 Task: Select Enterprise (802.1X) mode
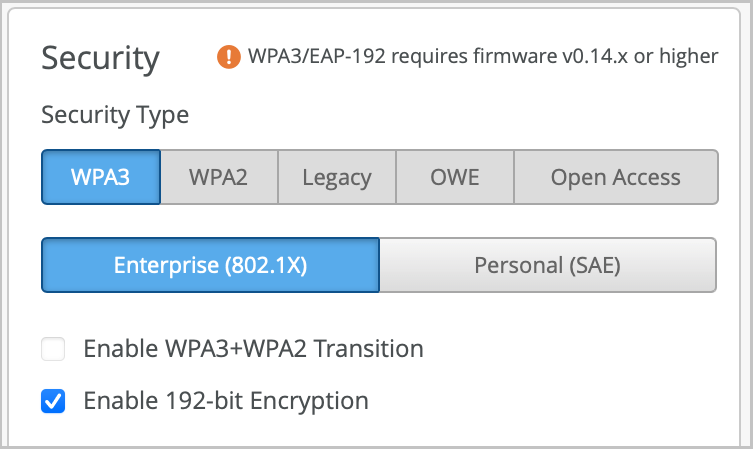(210, 265)
